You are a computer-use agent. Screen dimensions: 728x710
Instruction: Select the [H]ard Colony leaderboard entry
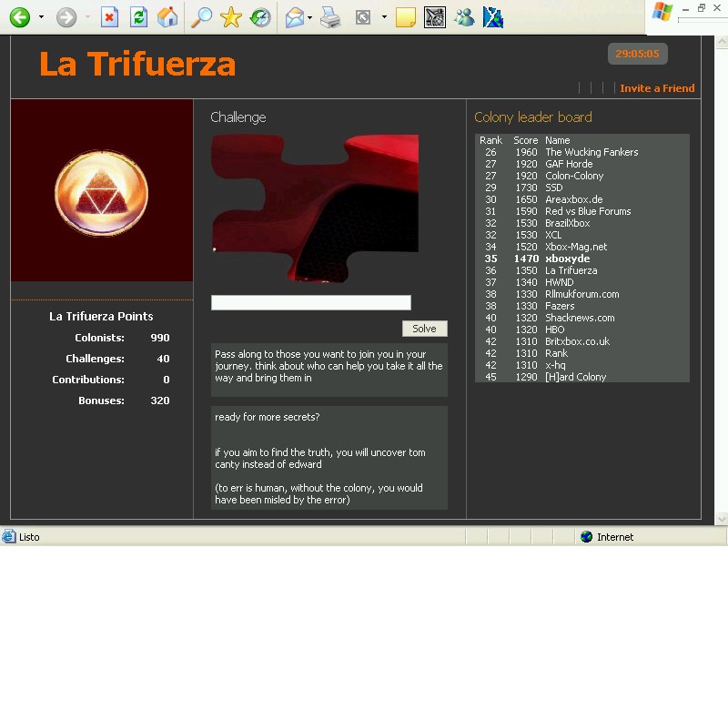pyautogui.click(x=582, y=377)
